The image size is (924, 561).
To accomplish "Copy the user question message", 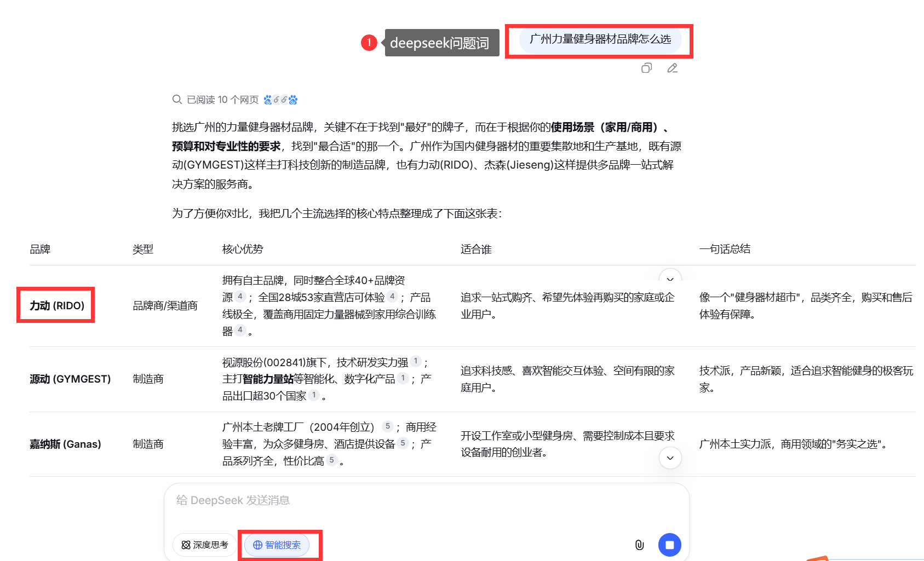I will pyautogui.click(x=646, y=68).
